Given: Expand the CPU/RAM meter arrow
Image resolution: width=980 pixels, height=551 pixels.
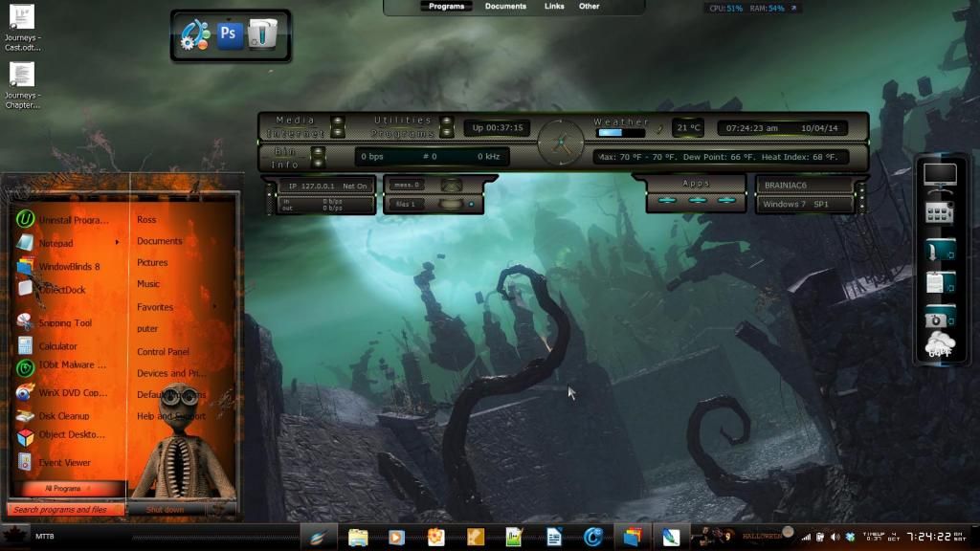Looking at the screenshot, I should pyautogui.click(x=793, y=8).
